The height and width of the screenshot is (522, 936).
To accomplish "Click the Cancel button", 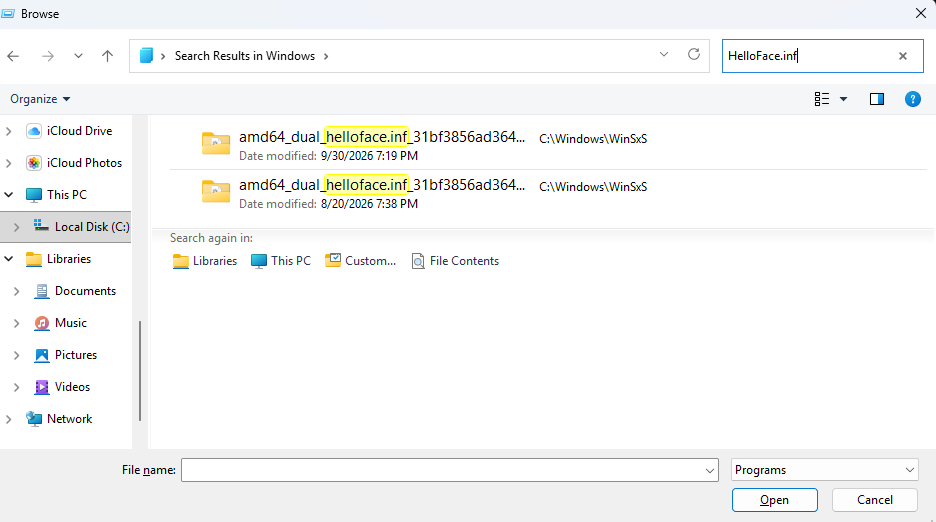I will [875, 500].
